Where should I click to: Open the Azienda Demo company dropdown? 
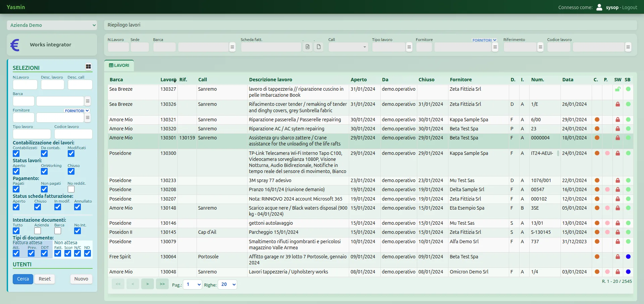click(52, 25)
